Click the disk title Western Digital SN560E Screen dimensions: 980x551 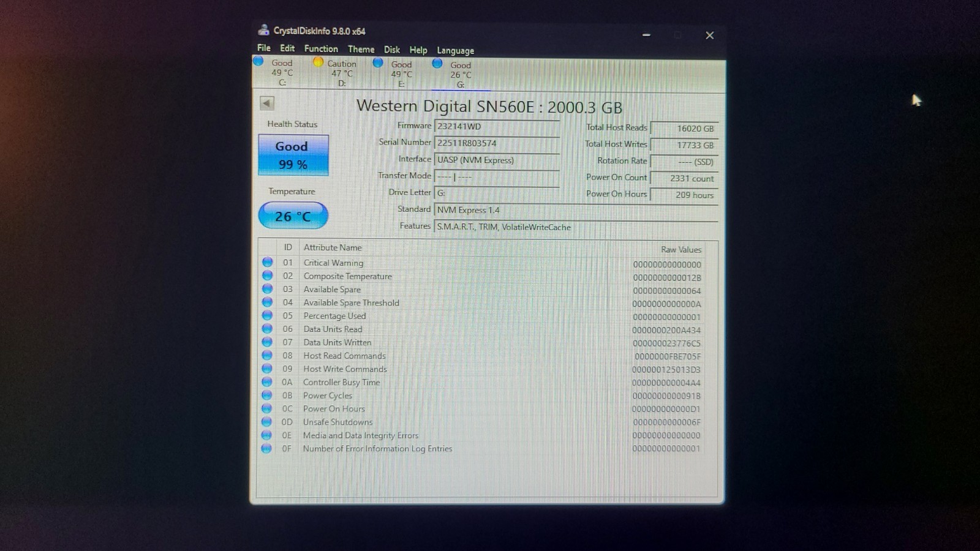pos(489,107)
